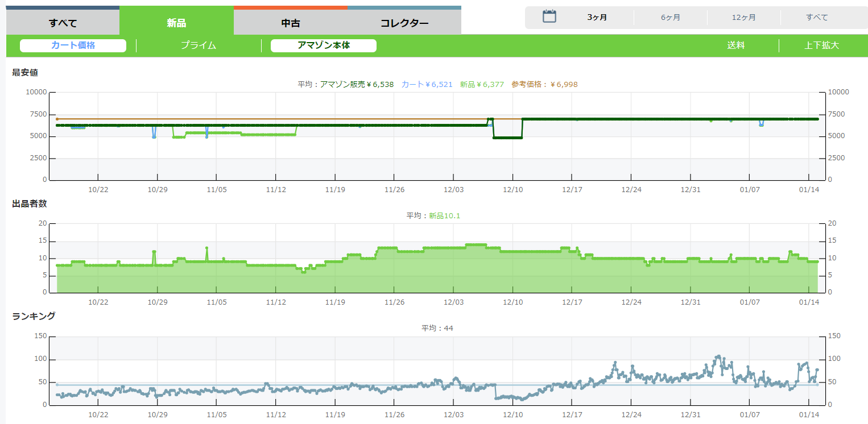The width and height of the screenshot is (868, 424).
Task: Set the period to 6ヶ月
Action: click(x=671, y=18)
